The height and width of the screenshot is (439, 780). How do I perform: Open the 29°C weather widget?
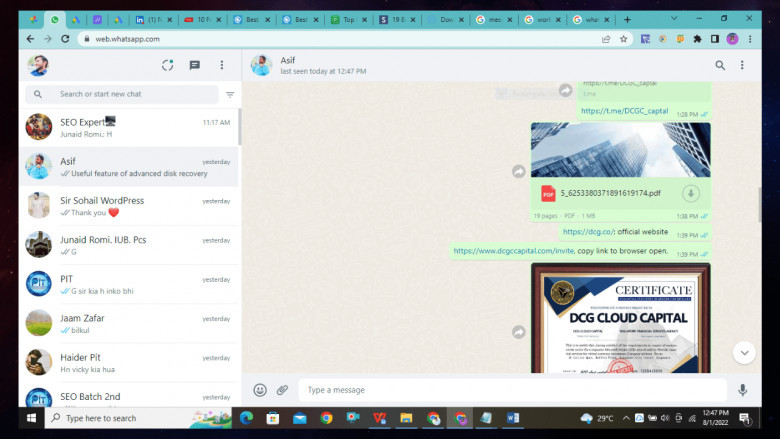[x=597, y=418]
